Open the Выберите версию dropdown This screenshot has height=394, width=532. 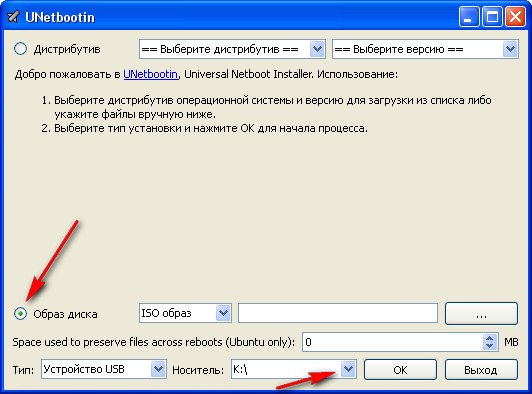(x=425, y=49)
